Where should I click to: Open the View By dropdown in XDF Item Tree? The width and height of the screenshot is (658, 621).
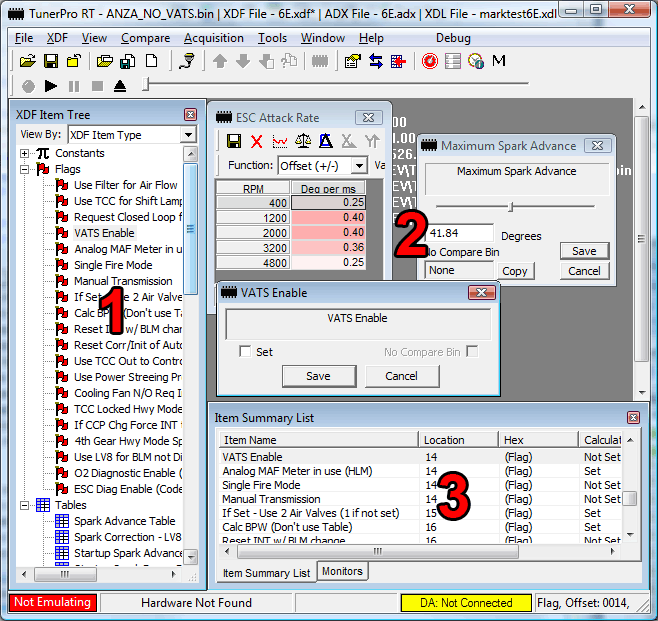[188, 134]
